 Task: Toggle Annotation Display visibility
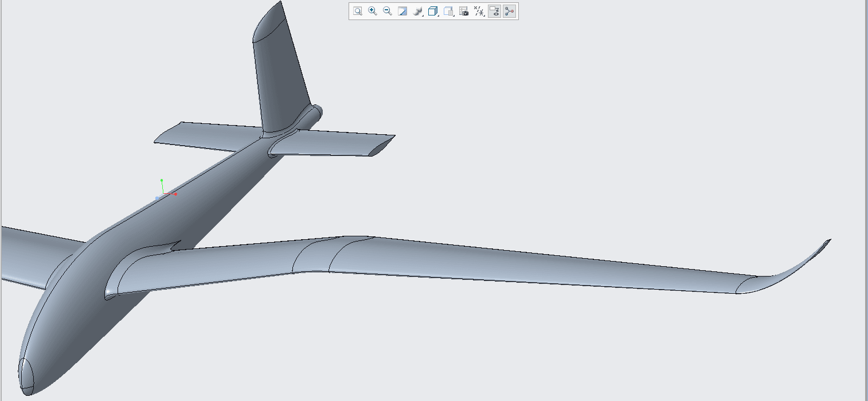495,11
